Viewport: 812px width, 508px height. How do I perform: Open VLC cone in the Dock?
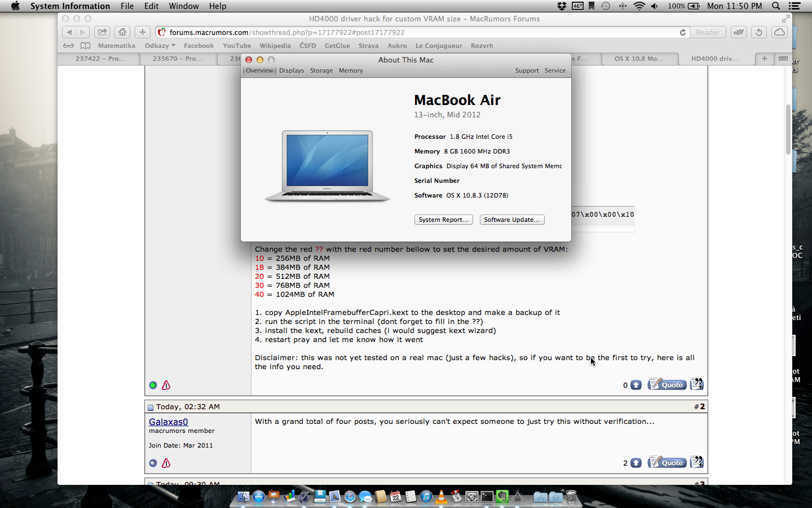442,497
